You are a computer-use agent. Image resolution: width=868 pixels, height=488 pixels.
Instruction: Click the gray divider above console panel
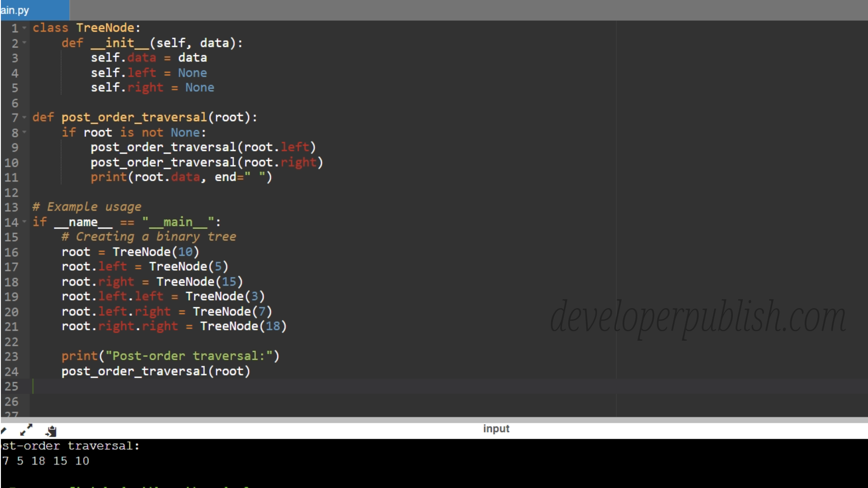(x=434, y=420)
